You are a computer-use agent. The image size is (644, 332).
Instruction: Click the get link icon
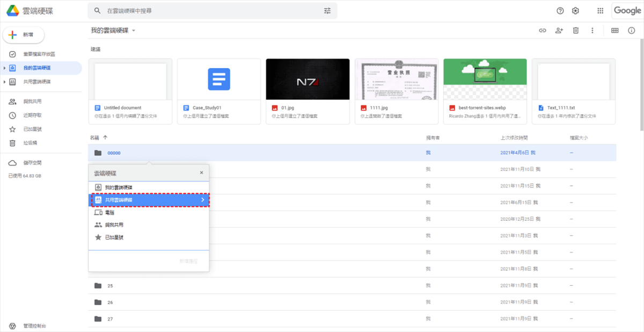click(x=543, y=31)
